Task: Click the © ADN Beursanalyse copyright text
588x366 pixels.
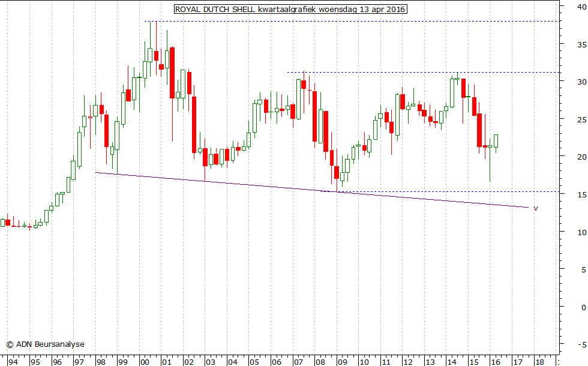Action: tap(46, 344)
